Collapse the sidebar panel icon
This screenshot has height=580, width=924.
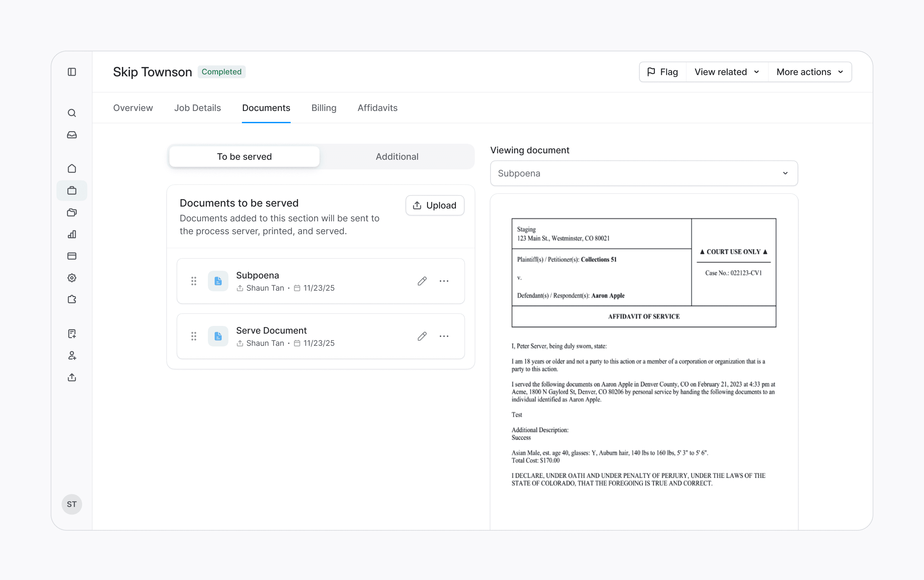[72, 72]
